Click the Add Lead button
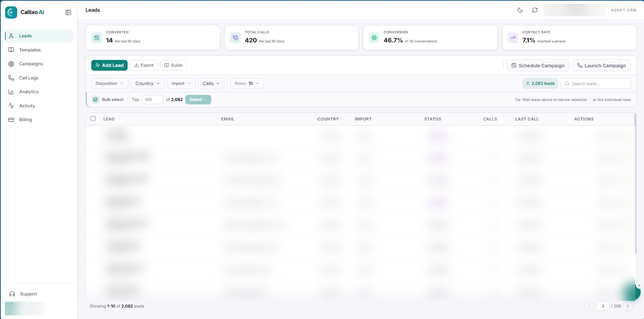 pos(109,65)
